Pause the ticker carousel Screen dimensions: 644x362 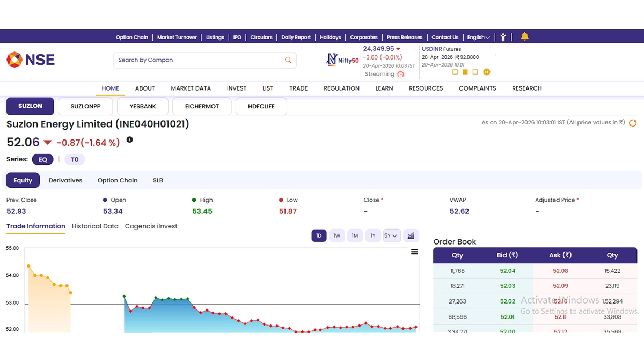(x=487, y=72)
